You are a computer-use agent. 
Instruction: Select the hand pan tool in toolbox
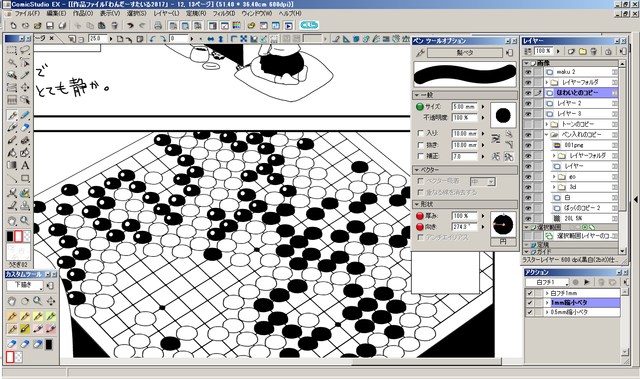(x=12, y=221)
